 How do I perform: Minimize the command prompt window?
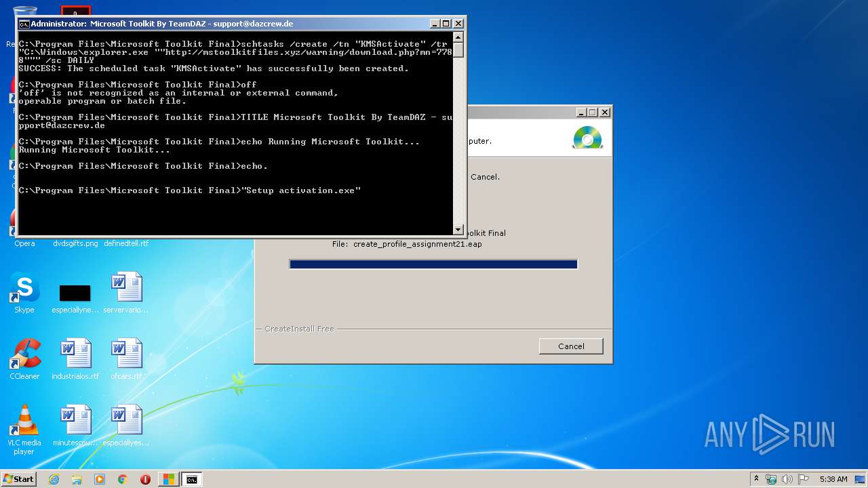[x=435, y=23]
